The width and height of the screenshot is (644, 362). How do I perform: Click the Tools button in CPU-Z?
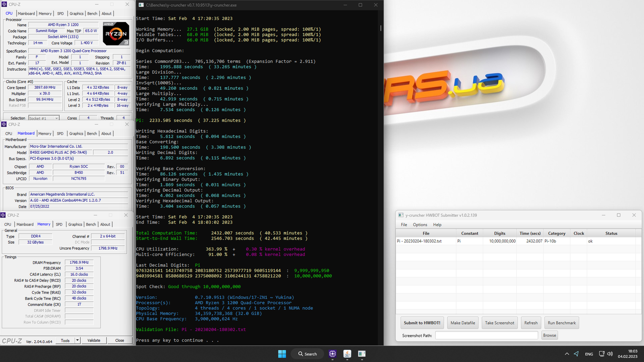[x=65, y=340]
